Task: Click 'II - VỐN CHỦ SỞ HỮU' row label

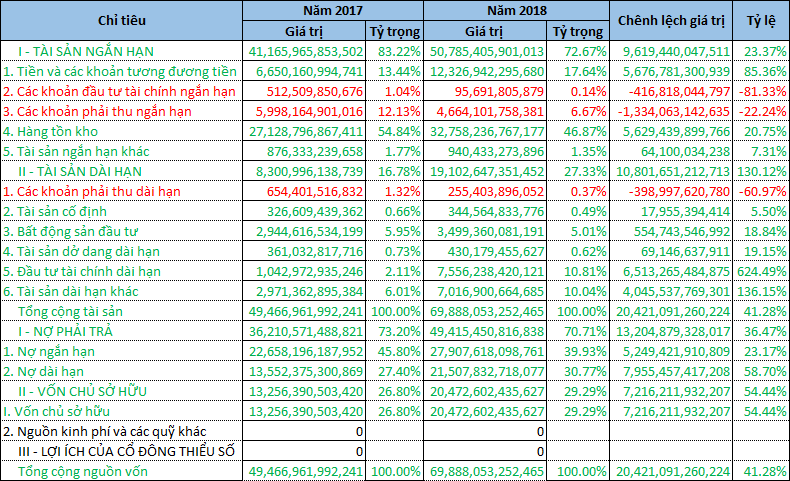Action: [83, 392]
